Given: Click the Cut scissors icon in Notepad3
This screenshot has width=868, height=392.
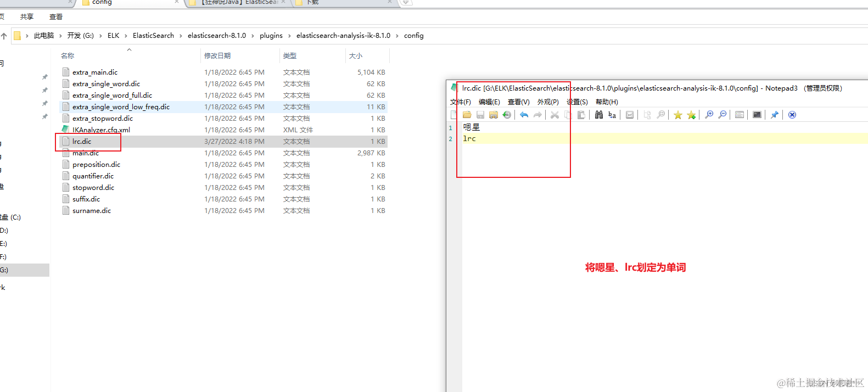Looking at the screenshot, I should [x=555, y=115].
